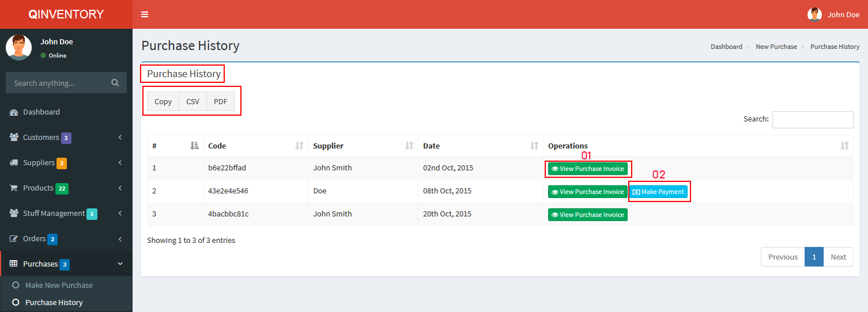Click the Purchases count badge 3
The image size is (868, 312).
tap(65, 265)
